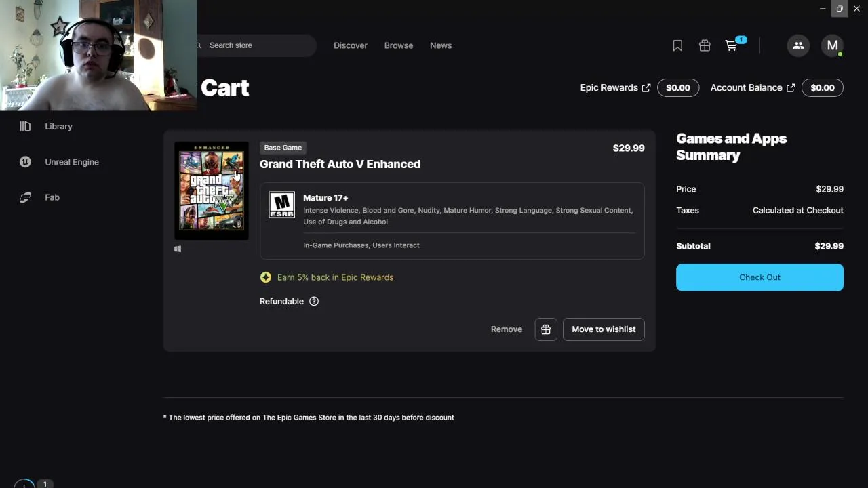Open the News tab
868x488 pixels.
[441, 45]
